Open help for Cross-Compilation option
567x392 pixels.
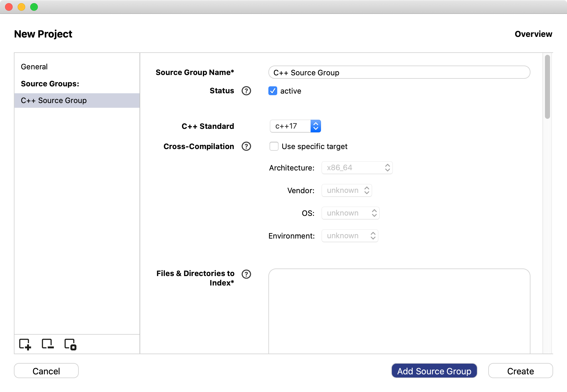[x=246, y=146]
